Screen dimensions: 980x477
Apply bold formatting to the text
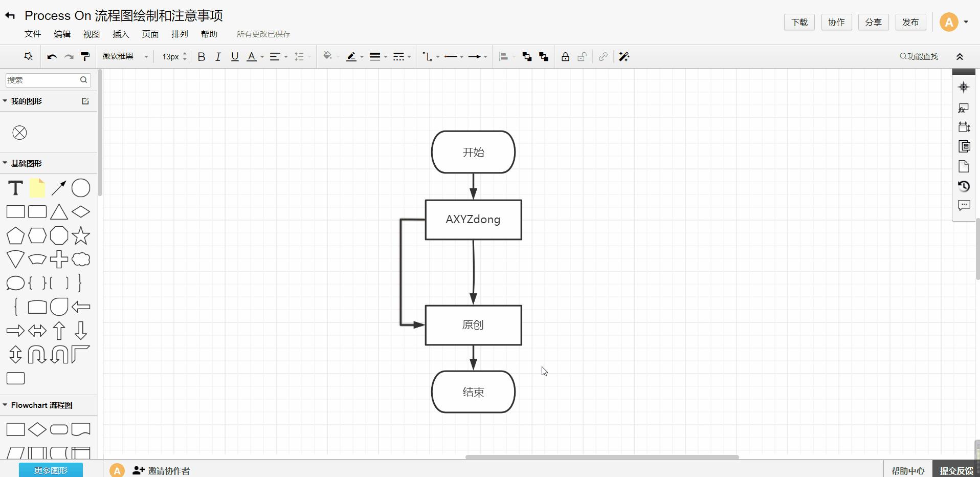pyautogui.click(x=201, y=56)
